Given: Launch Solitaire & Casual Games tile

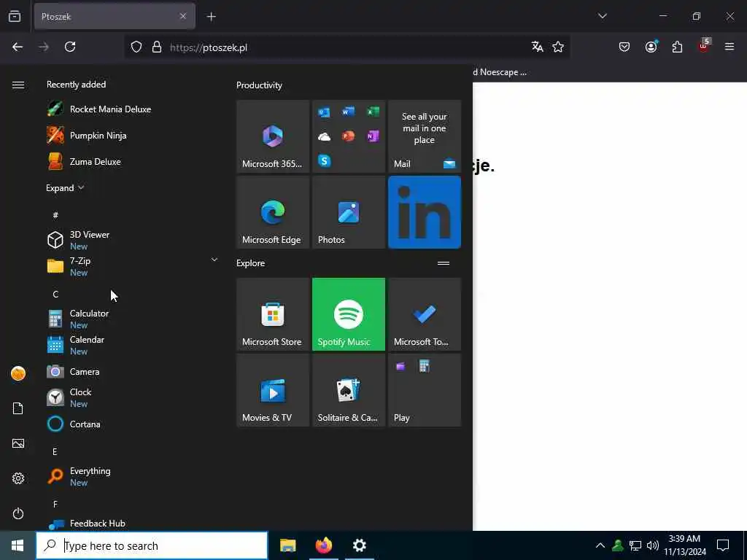Looking at the screenshot, I should click(x=349, y=390).
